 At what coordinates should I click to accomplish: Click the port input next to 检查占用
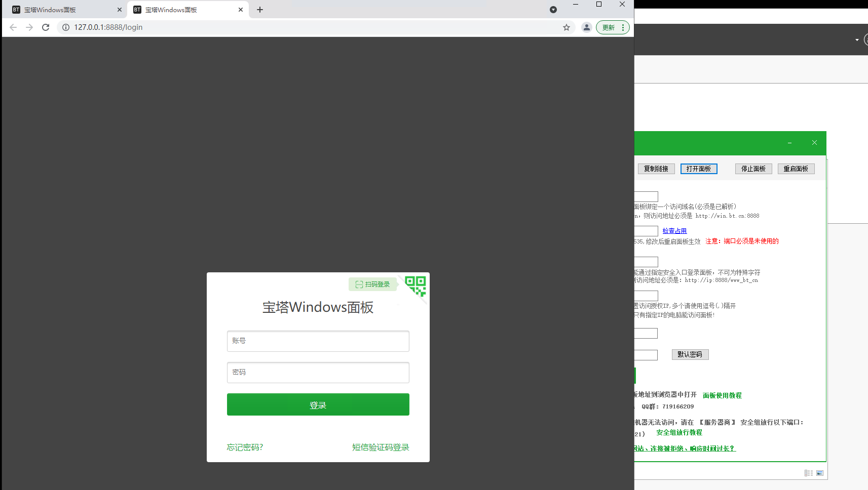pos(646,231)
